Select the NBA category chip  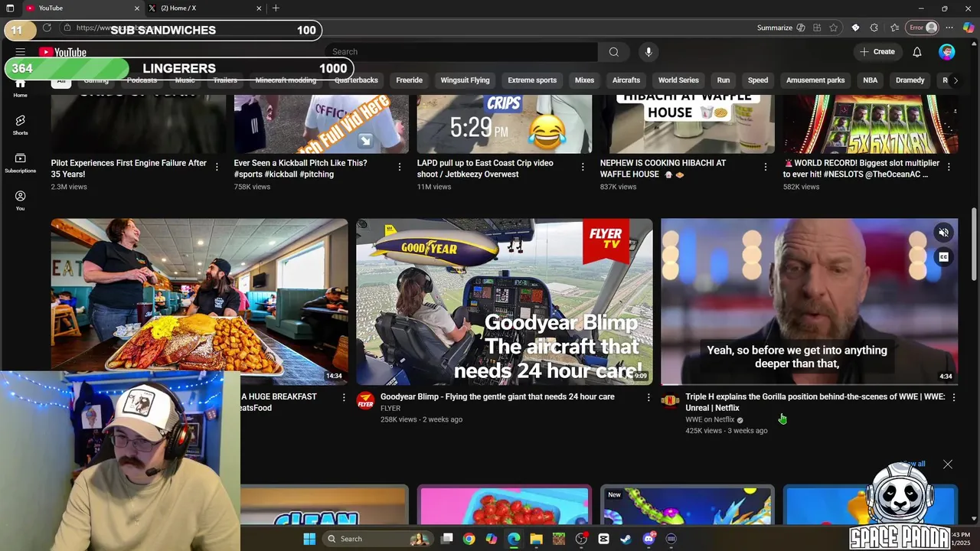click(x=871, y=80)
